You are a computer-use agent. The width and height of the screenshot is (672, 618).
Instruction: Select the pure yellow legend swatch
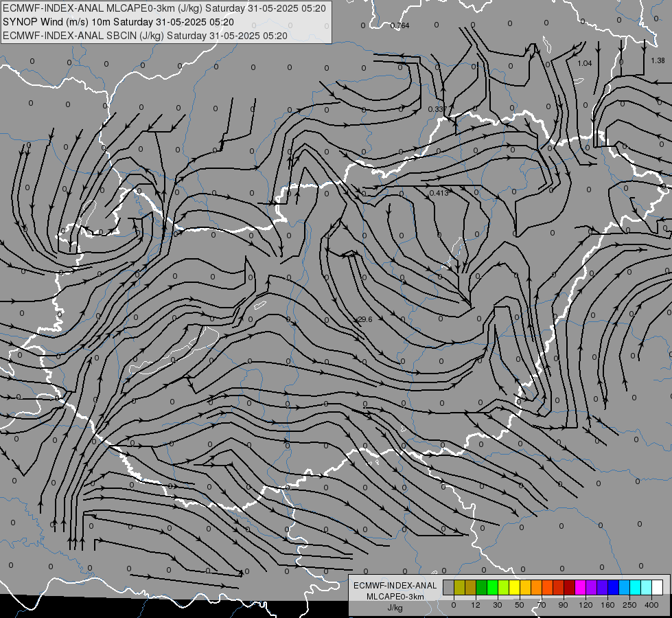[514, 587]
